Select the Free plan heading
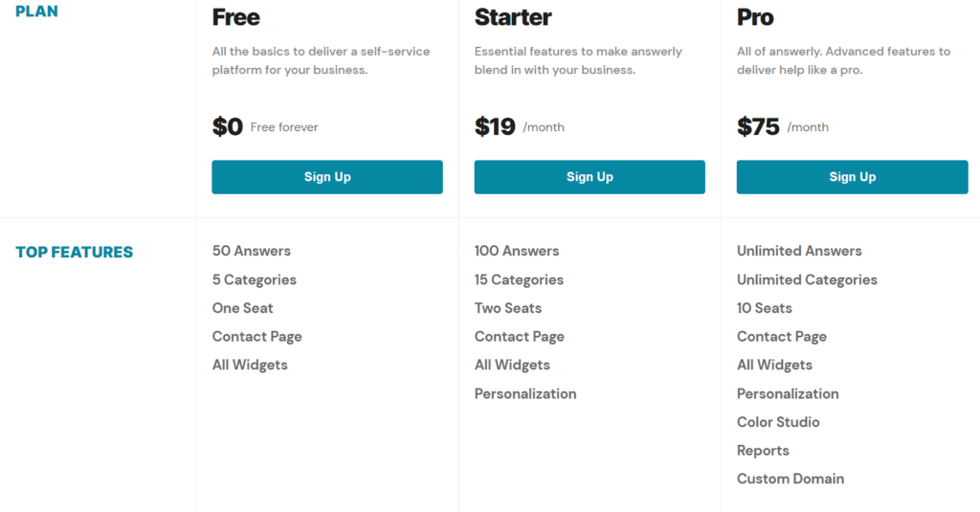 point(235,17)
